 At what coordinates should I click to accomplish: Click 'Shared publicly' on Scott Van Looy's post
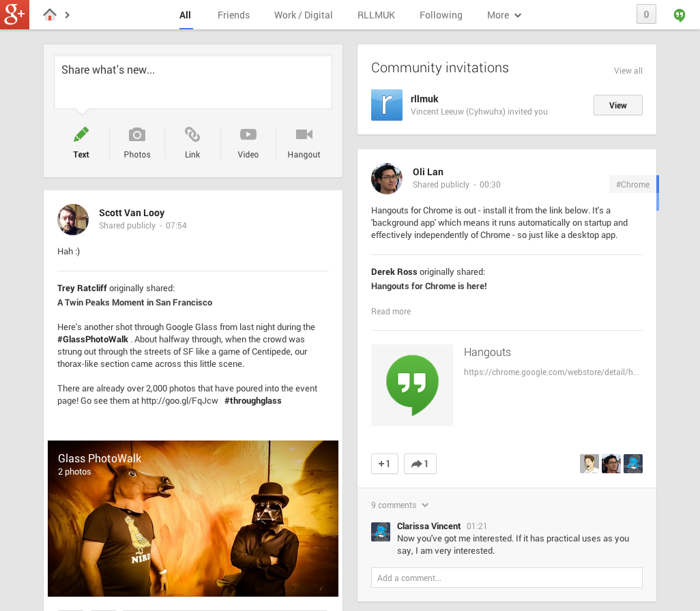point(127,226)
